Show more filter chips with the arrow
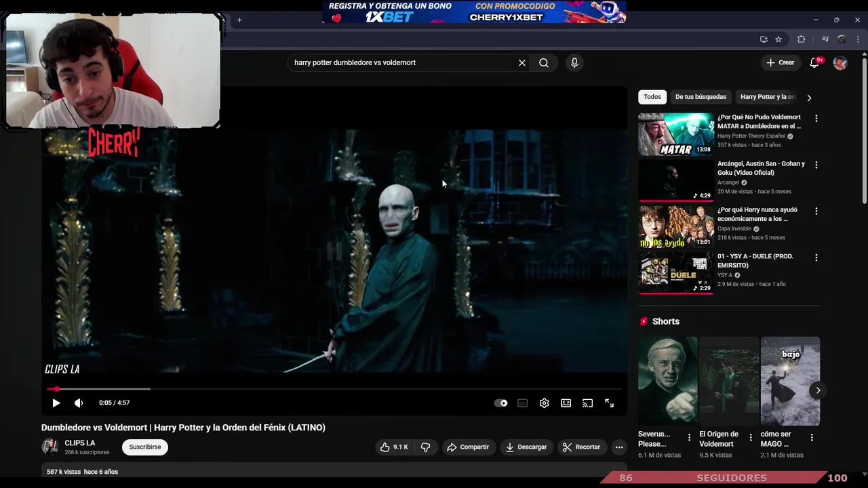This screenshot has height=488, width=868. pyautogui.click(x=809, y=98)
